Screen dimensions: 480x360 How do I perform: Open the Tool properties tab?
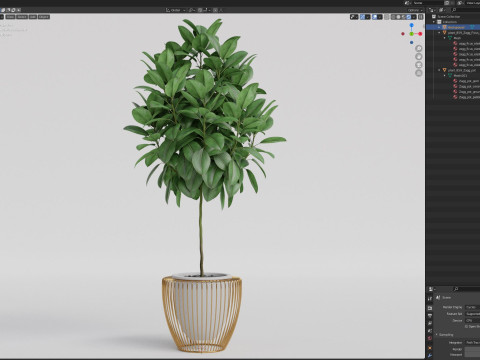430,299
